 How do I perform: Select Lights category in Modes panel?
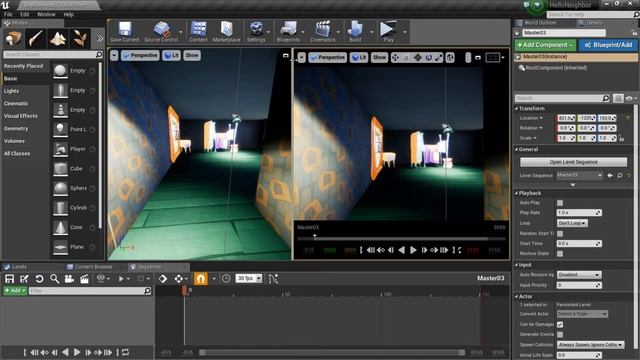(11, 91)
